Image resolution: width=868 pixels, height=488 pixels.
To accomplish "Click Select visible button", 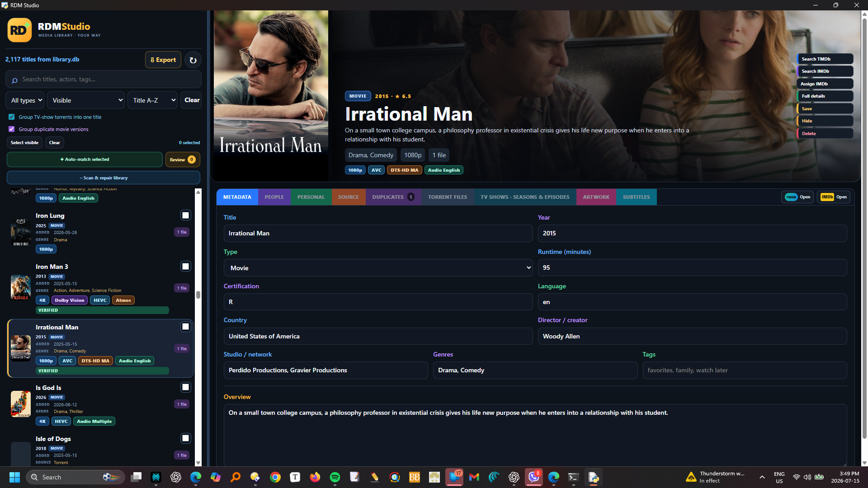I will [x=24, y=143].
